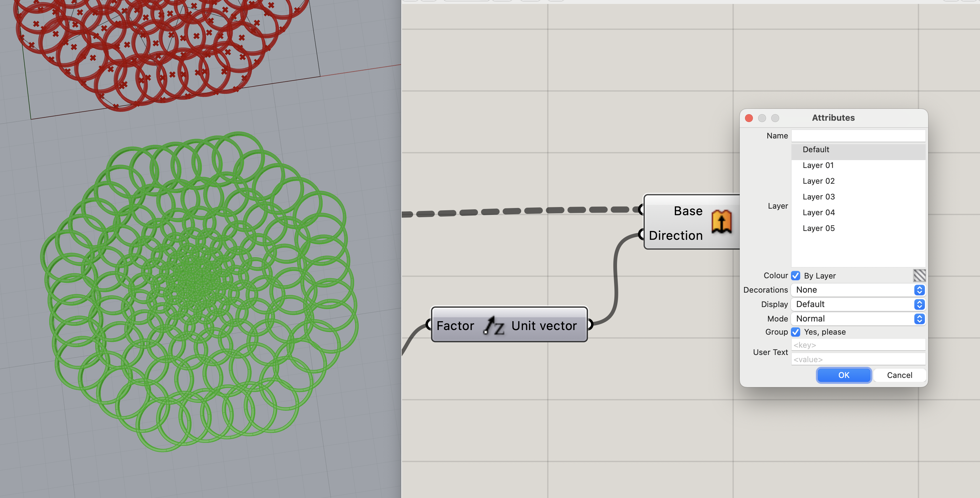Toggle the Group 'Yes, please' checkbox
Image resolution: width=980 pixels, height=498 pixels.
[796, 332]
